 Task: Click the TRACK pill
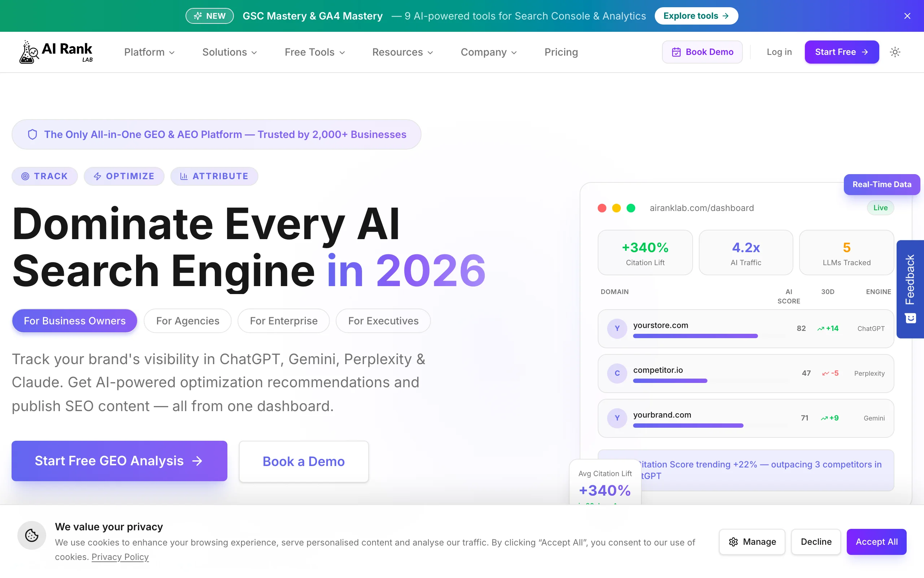pyautogui.click(x=45, y=176)
